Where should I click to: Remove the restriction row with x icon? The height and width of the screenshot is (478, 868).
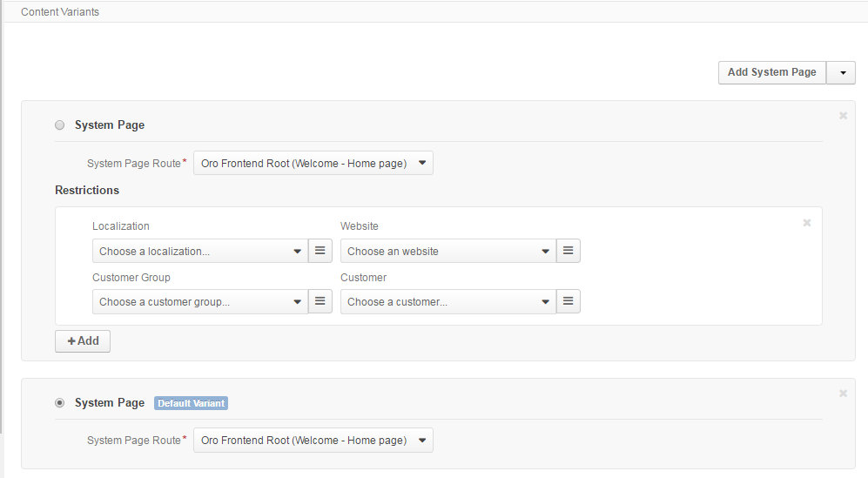[807, 223]
